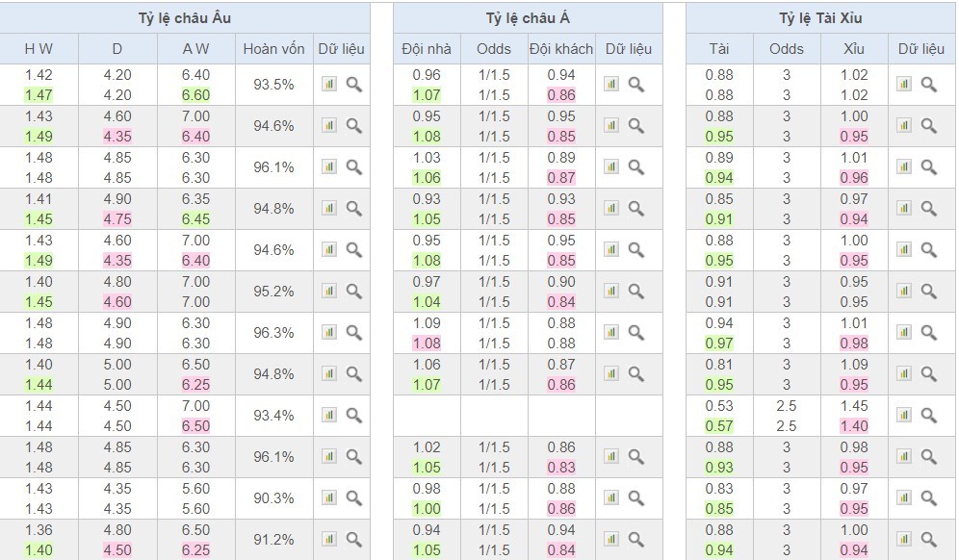Click magnifier in Tài Xỉu row with 2.5 odds
This screenshot has width=959, height=560.
(x=928, y=416)
